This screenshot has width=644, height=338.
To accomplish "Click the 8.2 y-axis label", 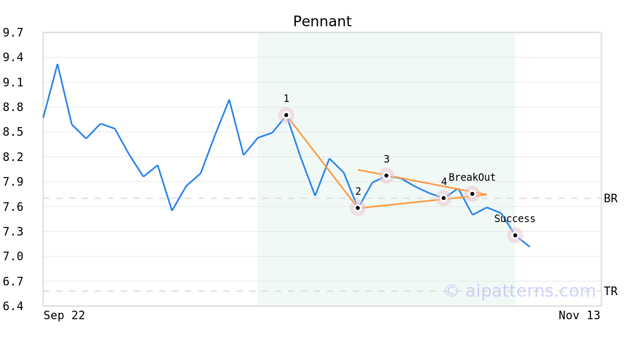I will pos(13,157).
